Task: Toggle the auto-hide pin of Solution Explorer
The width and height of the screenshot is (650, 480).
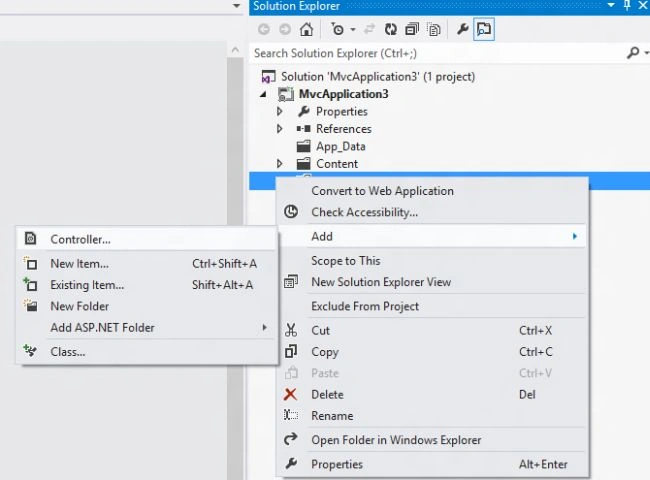Action: [627, 5]
